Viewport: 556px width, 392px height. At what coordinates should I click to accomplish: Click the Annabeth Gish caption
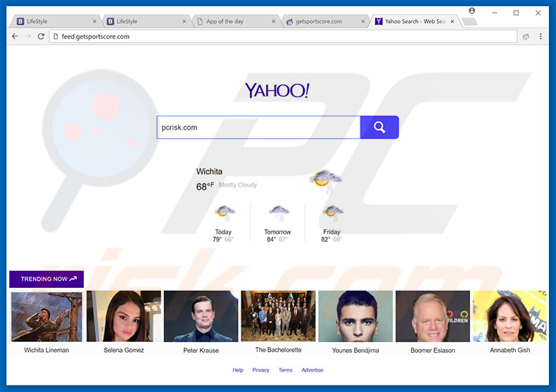510,350
